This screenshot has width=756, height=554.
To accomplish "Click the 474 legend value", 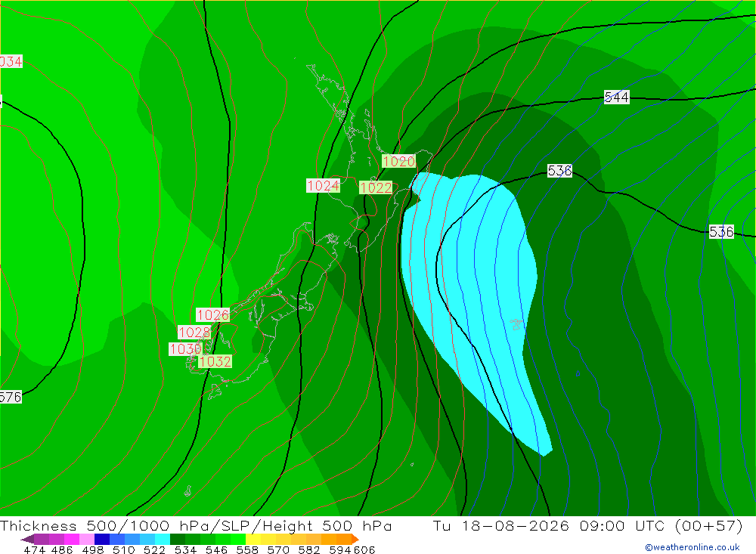I will [34, 549].
